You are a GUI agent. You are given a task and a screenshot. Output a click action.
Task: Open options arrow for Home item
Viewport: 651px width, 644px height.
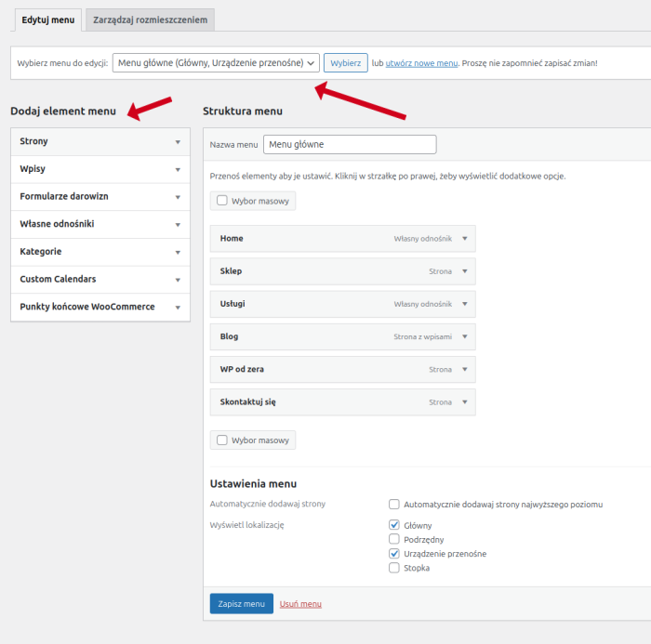tap(465, 239)
